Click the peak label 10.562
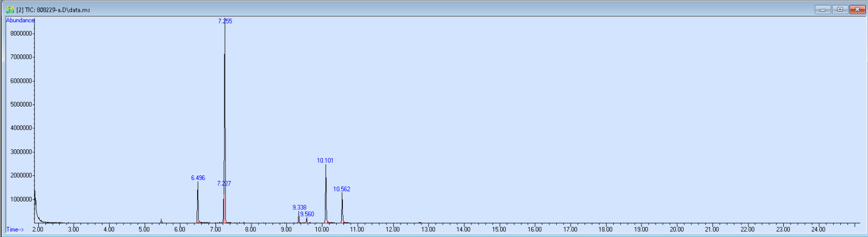 coord(342,189)
